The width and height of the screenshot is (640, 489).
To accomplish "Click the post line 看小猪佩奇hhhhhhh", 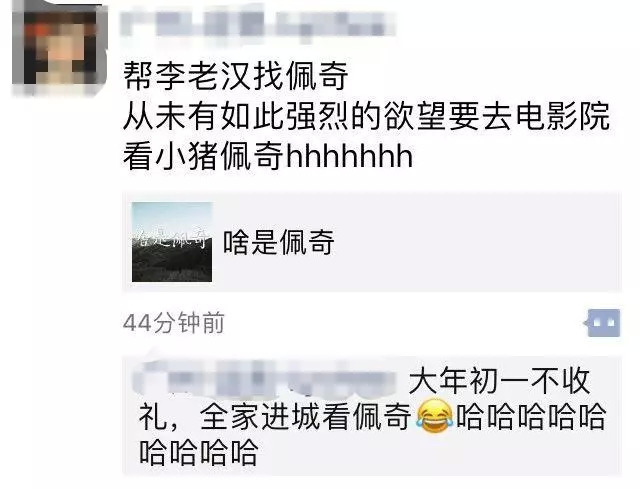I will 268,156.
